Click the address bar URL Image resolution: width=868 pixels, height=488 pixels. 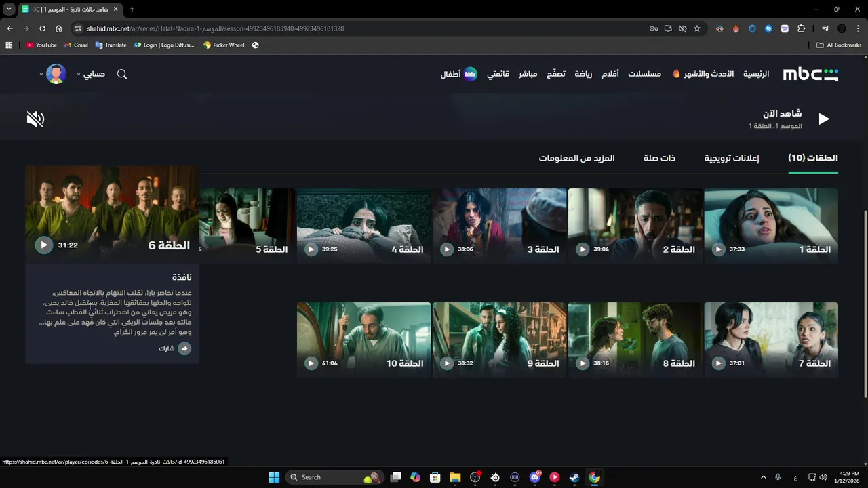tap(216, 28)
